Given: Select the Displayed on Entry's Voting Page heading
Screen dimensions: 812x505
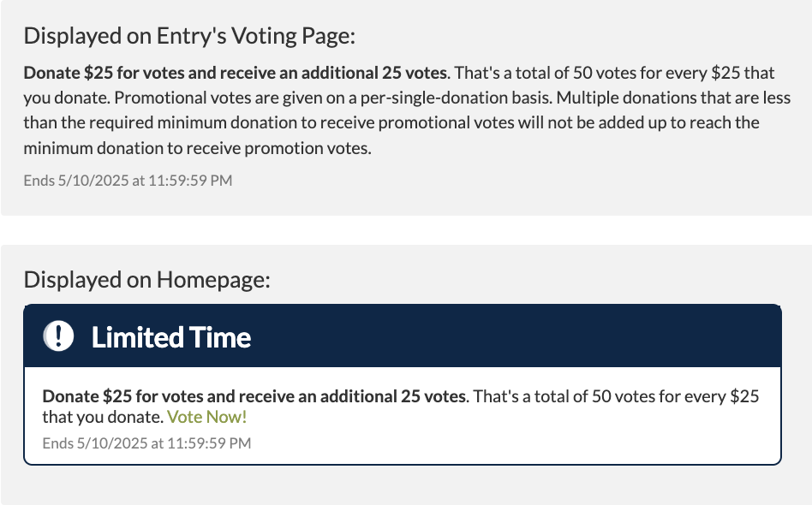Looking at the screenshot, I should point(188,35).
